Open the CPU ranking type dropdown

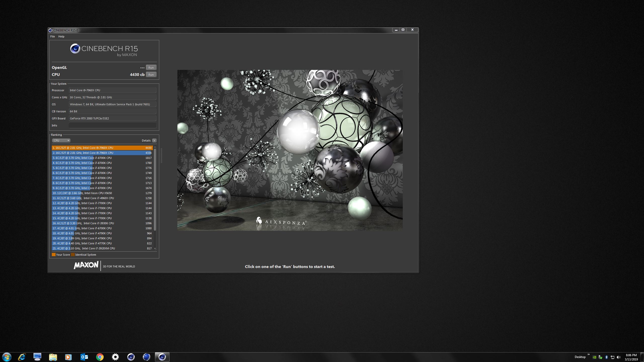pos(61,141)
